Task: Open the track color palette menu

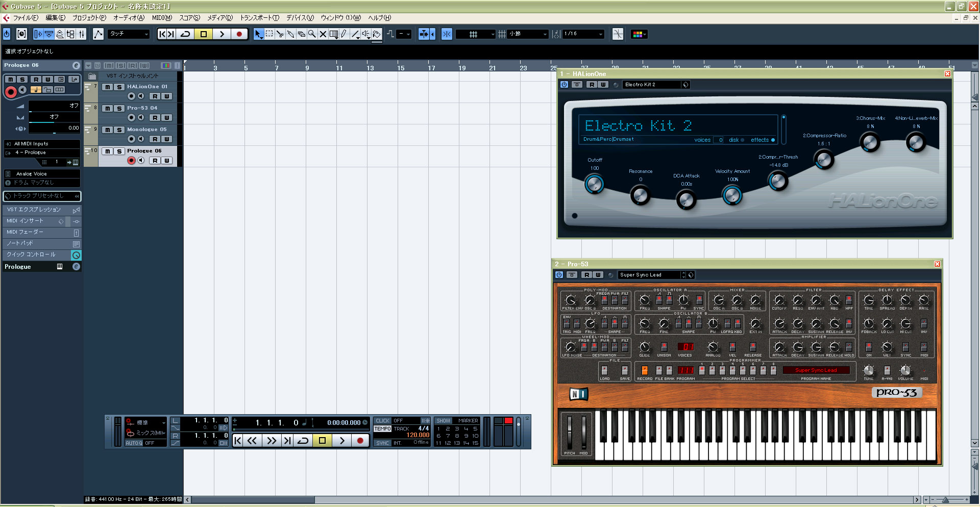Action: 639,34
